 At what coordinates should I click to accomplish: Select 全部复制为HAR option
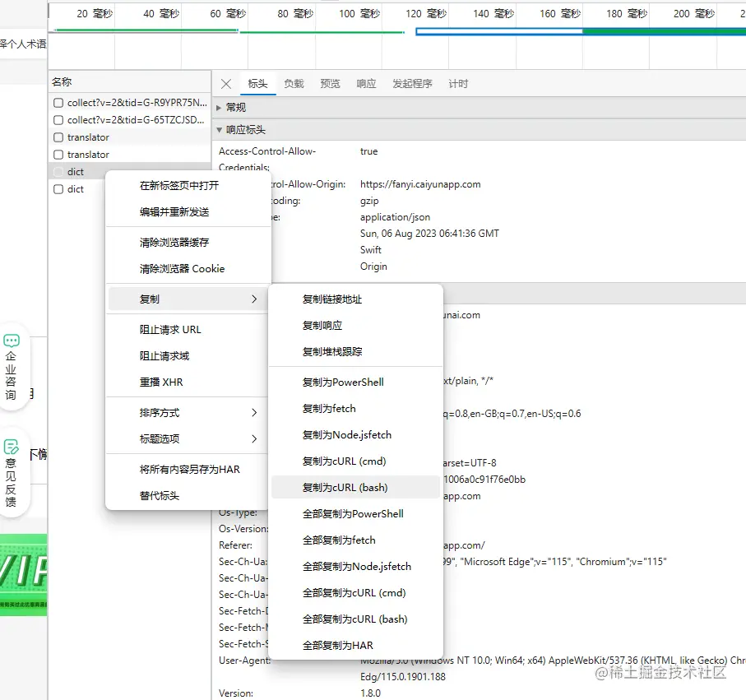[x=355, y=645]
